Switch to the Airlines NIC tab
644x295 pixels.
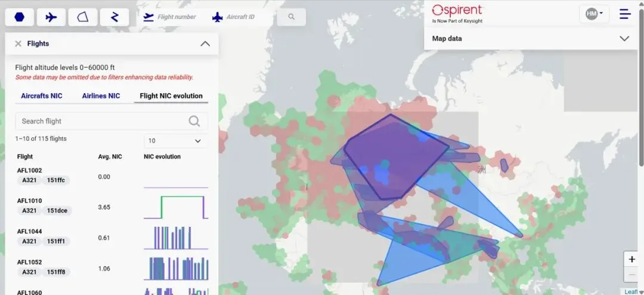tap(101, 96)
